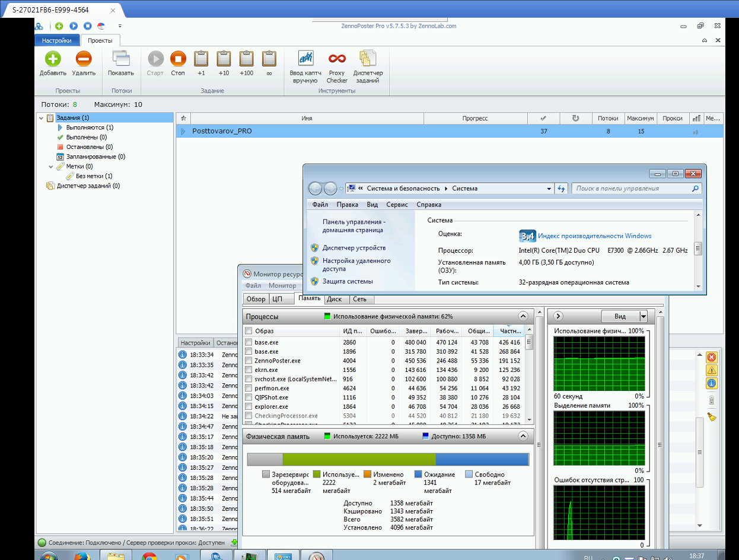739x560 pixels.
Task: Add ten executions with the +10 clipboard
Action: [x=224, y=59]
